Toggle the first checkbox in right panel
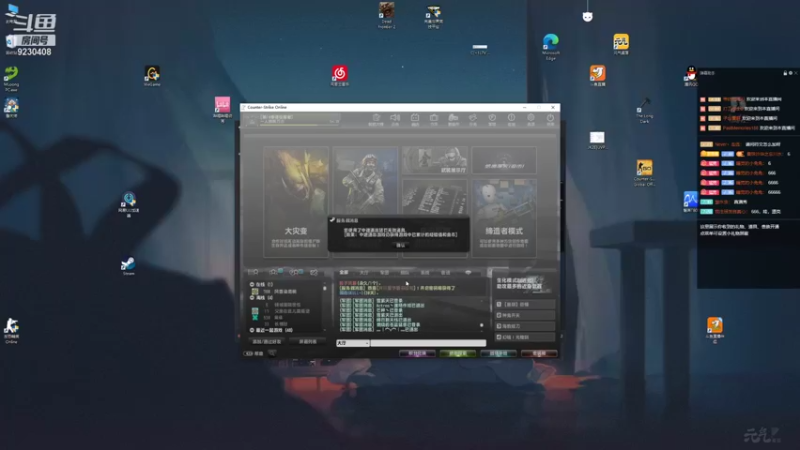This screenshot has height=450, width=800. pyautogui.click(x=499, y=304)
